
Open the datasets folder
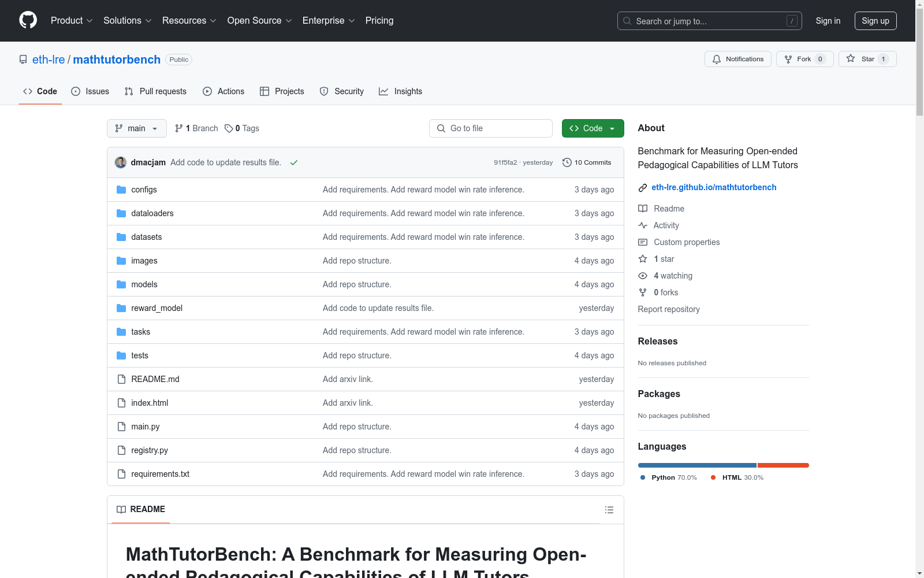coord(147,237)
